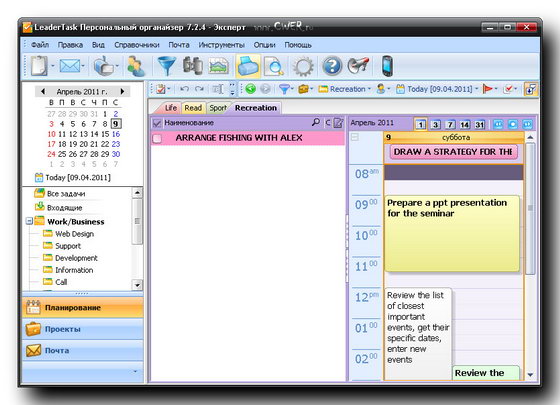This screenshot has height=405, width=560.
Task: Switch to the Sport tab
Action: point(218,108)
